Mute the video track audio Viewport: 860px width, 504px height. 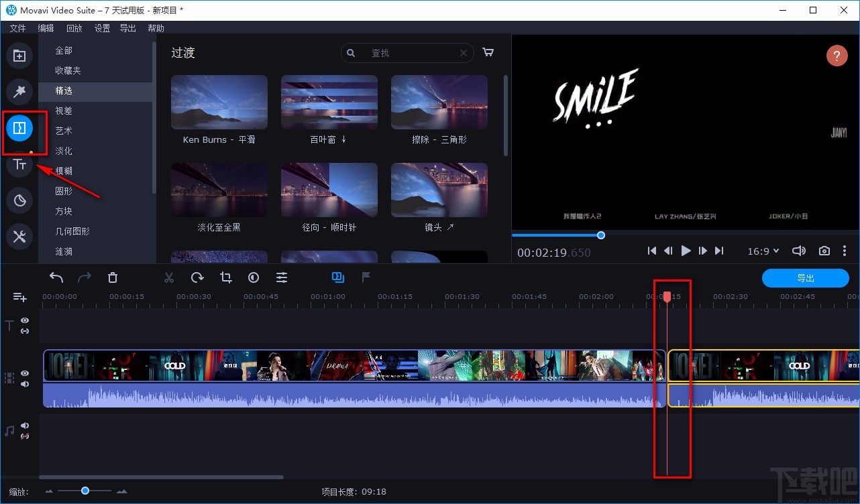(x=25, y=384)
